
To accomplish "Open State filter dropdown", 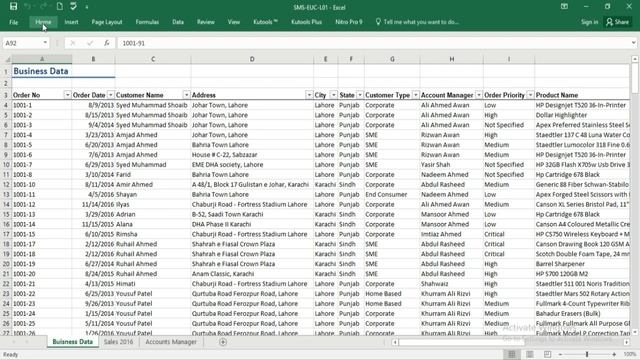I will (x=360, y=95).
